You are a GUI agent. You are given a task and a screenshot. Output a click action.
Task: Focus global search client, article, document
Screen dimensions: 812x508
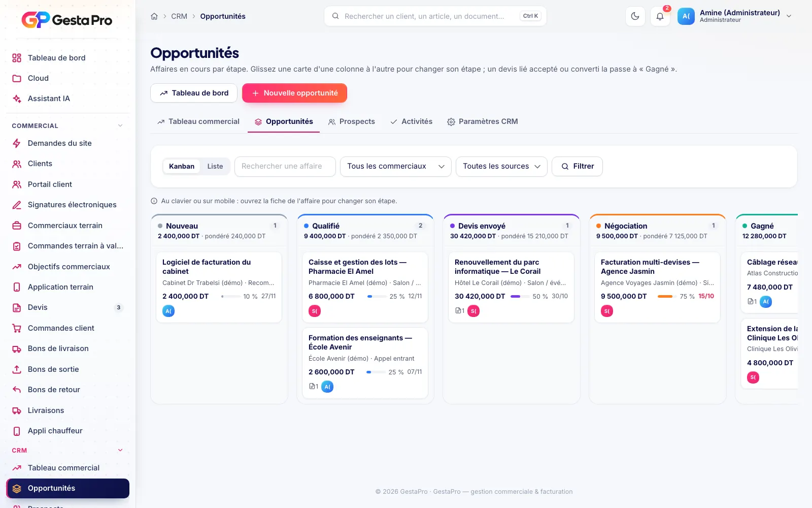[435, 16]
